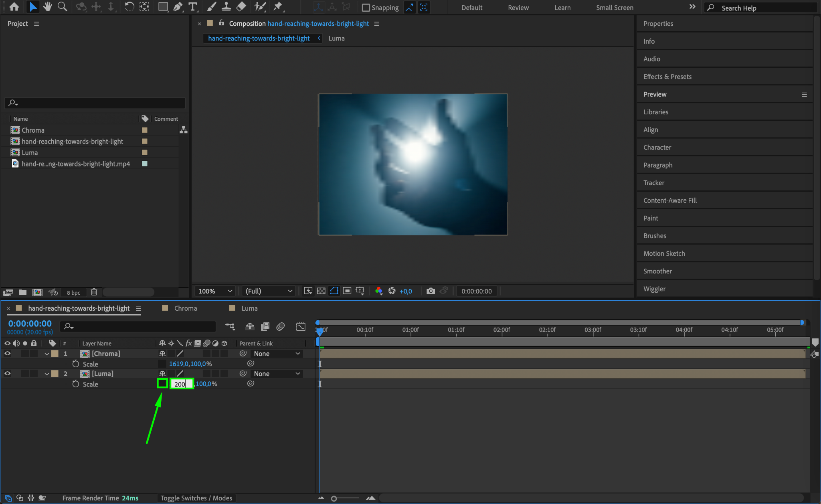Select the Puppet Pin tool
This screenshot has width=821, height=504.
pos(277,7)
